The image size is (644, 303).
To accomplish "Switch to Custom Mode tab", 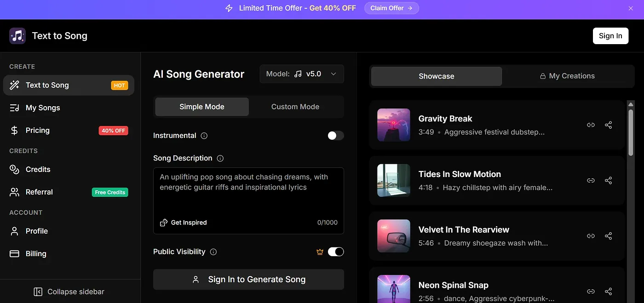I will coord(295,107).
